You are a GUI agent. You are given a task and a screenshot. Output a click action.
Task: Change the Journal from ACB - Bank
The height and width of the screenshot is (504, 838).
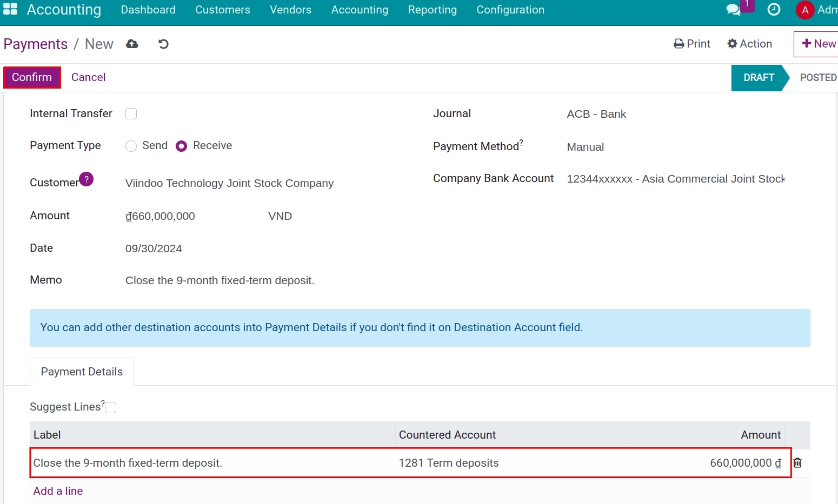[596, 114]
